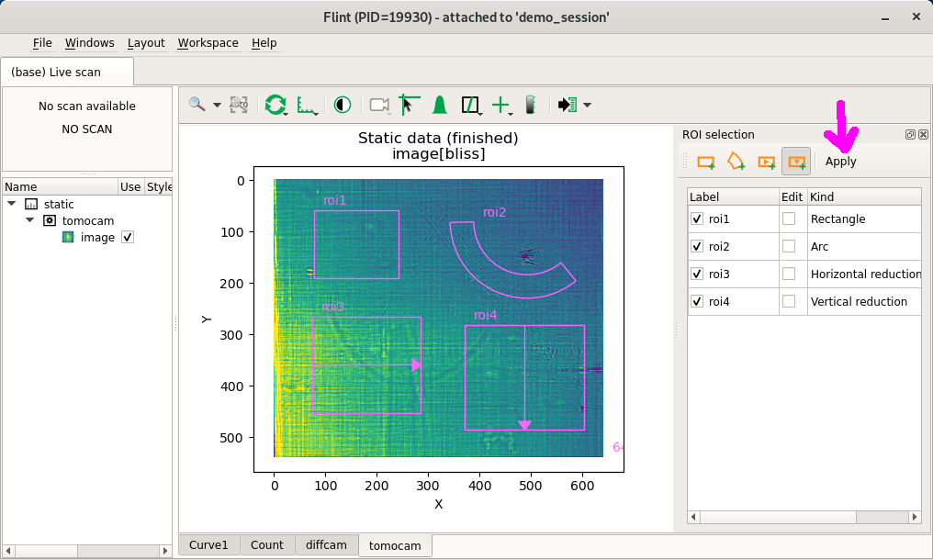Viewport: 933px width, 560px height.
Task: Click the Name column header
Action: 60,187
